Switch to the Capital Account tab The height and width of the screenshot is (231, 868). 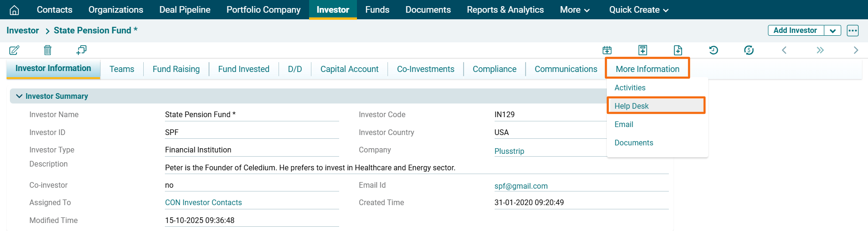349,69
